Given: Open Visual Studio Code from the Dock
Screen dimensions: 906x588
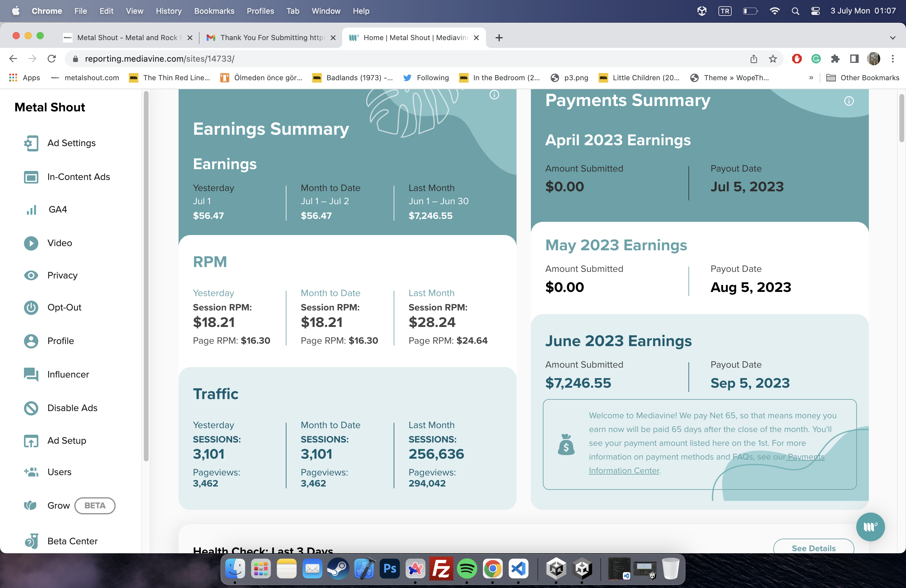Looking at the screenshot, I should [519, 569].
